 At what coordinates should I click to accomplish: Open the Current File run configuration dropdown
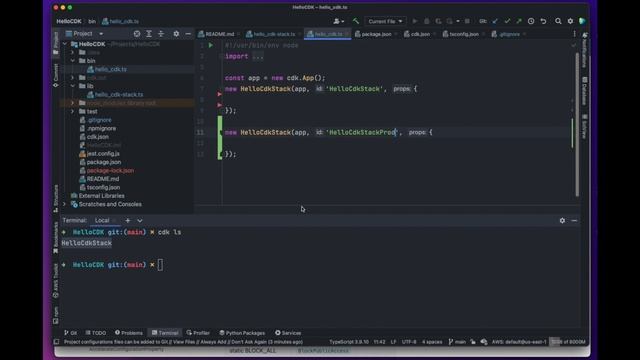(x=385, y=21)
